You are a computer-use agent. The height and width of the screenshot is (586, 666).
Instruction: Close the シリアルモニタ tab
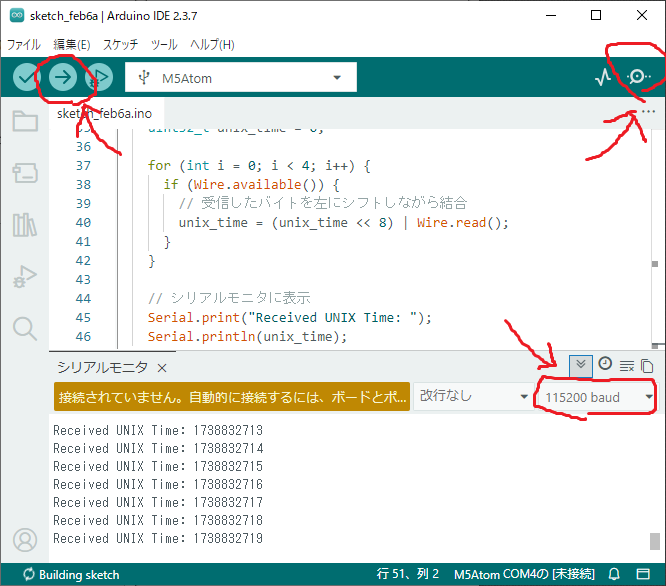pos(162,368)
